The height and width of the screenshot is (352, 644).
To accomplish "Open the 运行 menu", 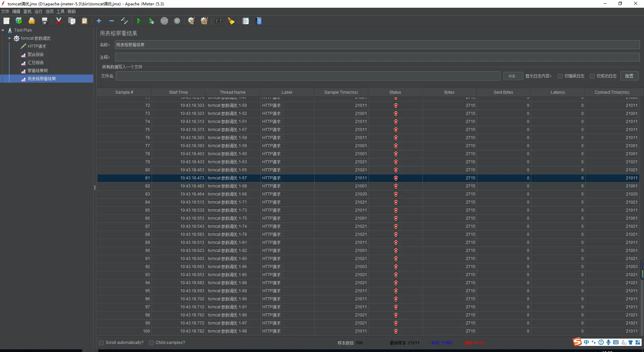I will coord(39,11).
